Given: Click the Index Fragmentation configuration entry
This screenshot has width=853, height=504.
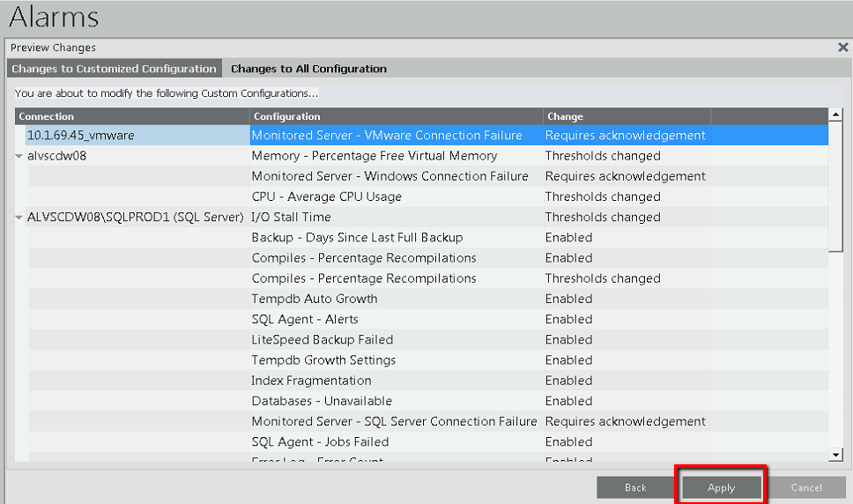Looking at the screenshot, I should [311, 381].
